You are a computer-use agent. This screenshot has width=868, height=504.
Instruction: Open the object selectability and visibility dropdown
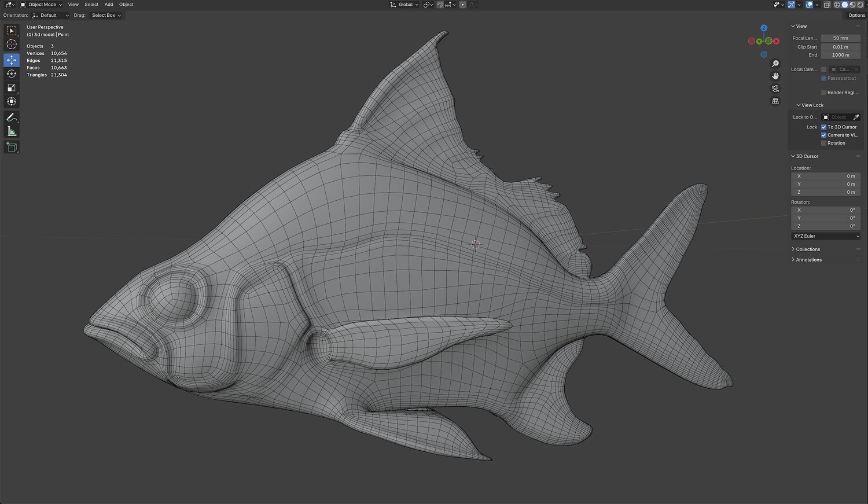[779, 5]
